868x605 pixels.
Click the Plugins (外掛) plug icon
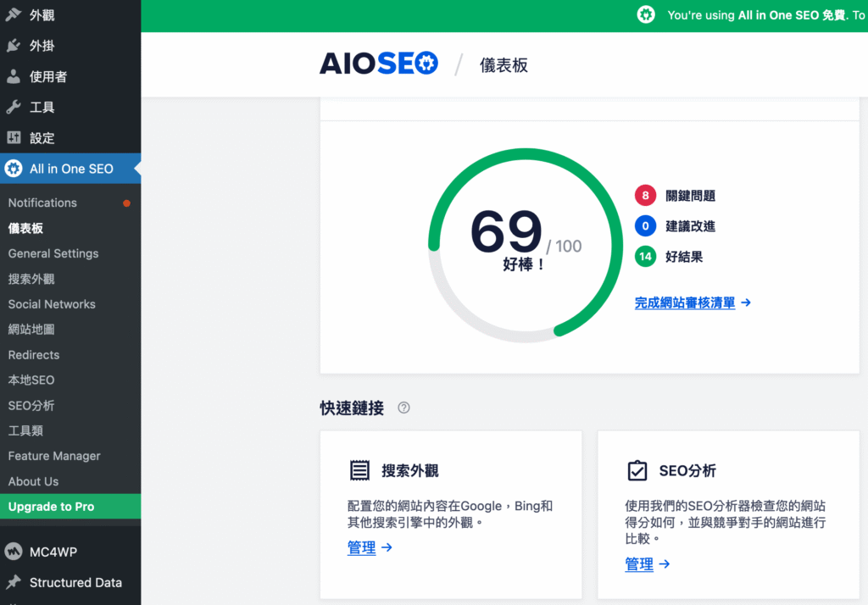pyautogui.click(x=14, y=46)
